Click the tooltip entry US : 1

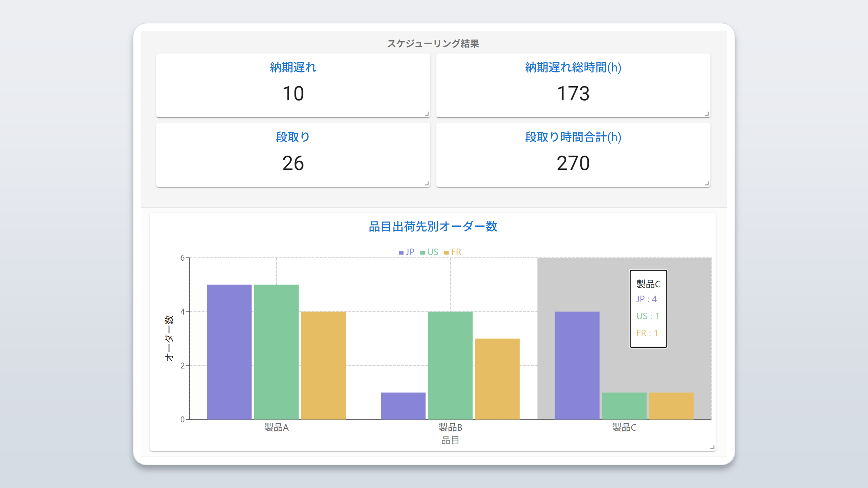[x=648, y=316]
